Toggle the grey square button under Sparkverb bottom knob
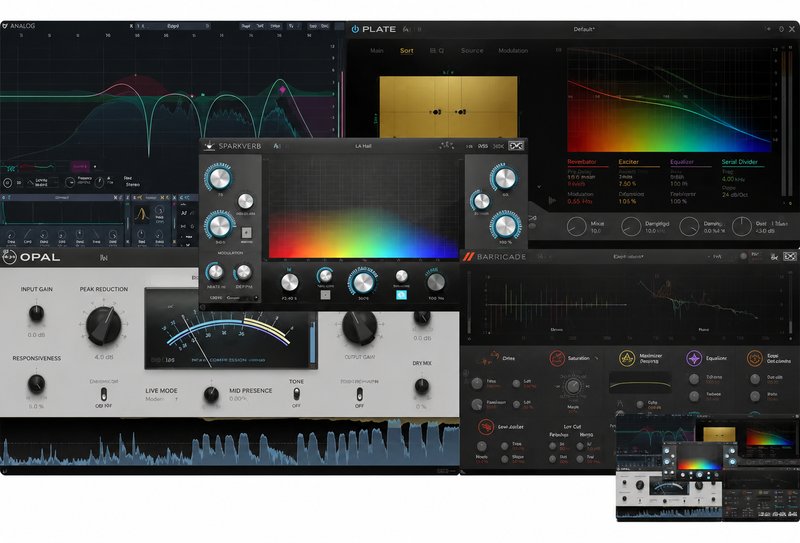Screen dimensions: 800x543 tap(324, 294)
